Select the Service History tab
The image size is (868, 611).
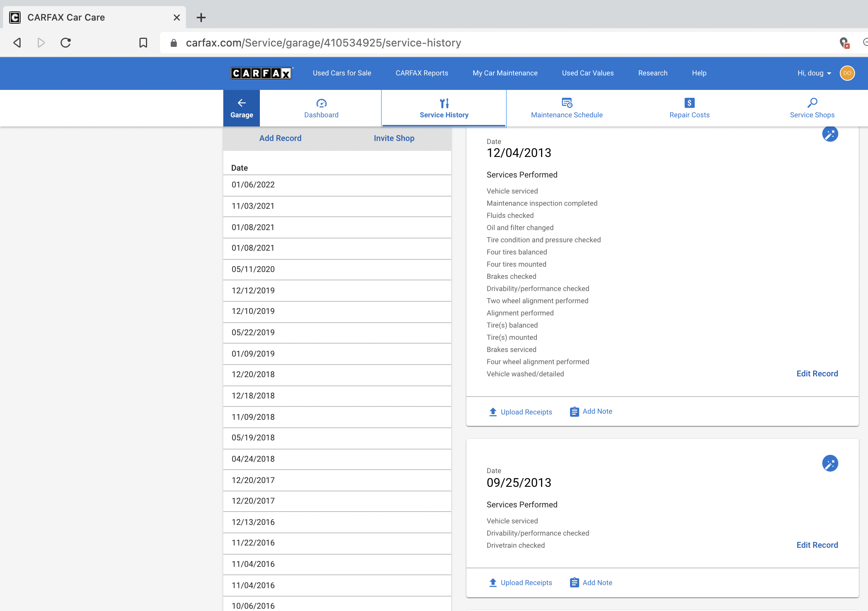point(444,108)
